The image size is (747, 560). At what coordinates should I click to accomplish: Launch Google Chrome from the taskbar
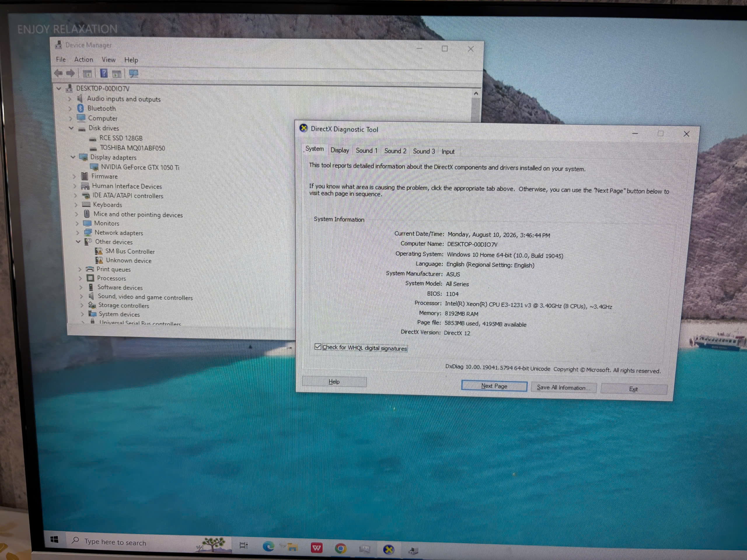341,548
